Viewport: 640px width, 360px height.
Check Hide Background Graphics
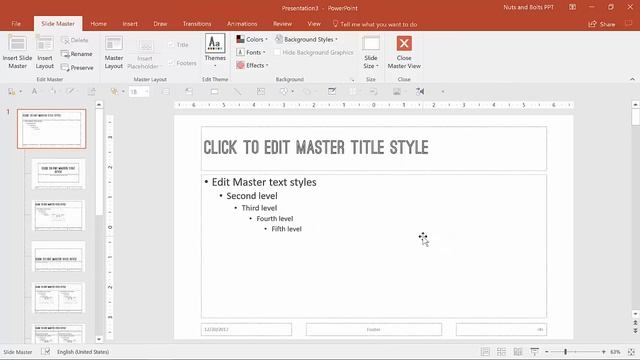pos(313,52)
